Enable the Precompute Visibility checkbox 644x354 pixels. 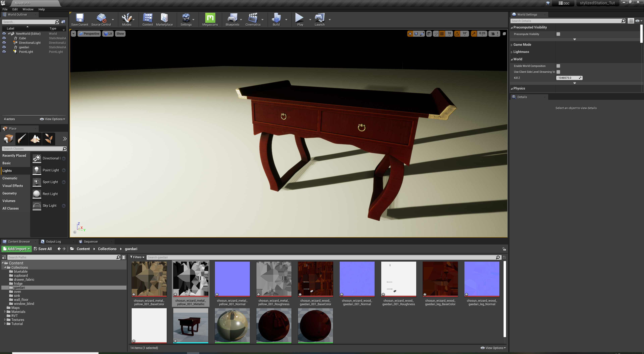tap(558, 34)
